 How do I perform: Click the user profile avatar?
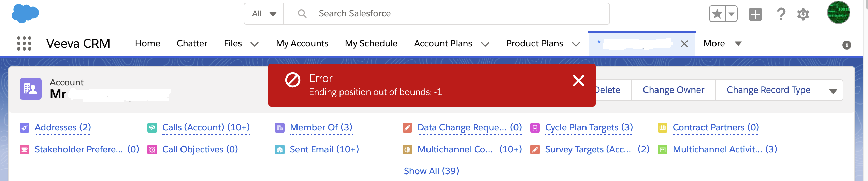pos(838,13)
